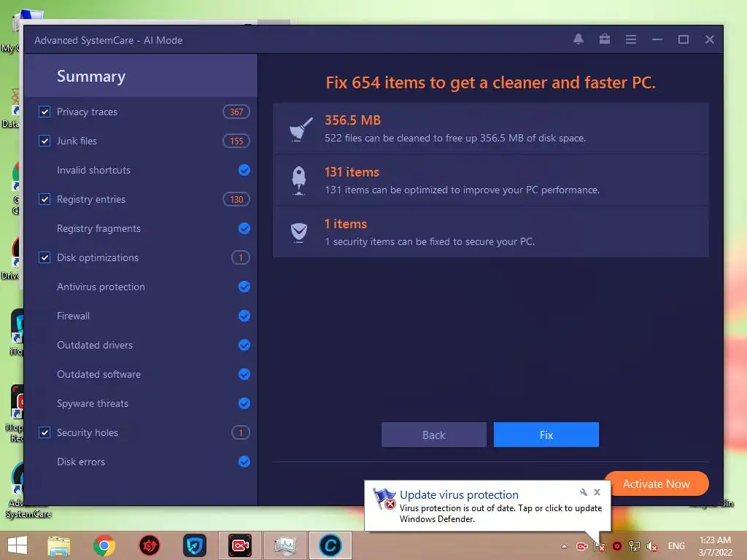
Task: Click the Back button
Action: click(x=433, y=435)
